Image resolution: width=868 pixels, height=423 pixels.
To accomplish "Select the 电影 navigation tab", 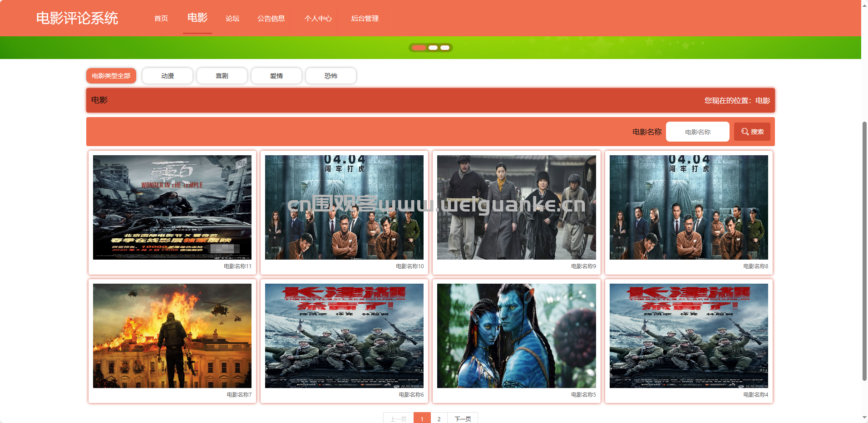I will (197, 18).
